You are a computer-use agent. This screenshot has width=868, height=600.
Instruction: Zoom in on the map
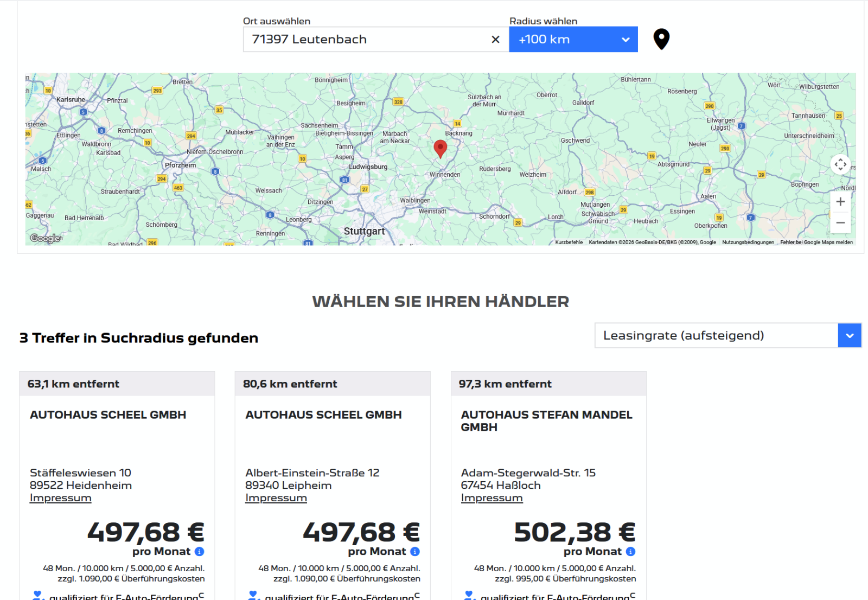click(840, 202)
